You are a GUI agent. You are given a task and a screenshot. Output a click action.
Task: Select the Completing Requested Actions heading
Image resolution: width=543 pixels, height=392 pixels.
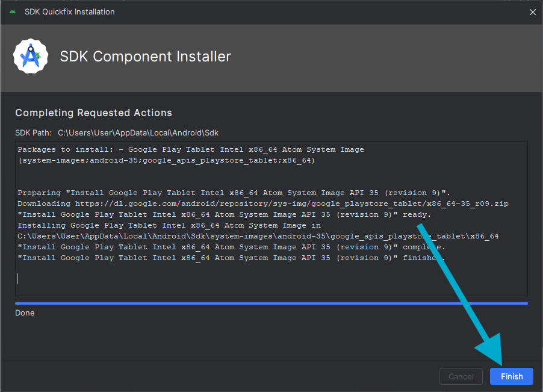coord(93,113)
